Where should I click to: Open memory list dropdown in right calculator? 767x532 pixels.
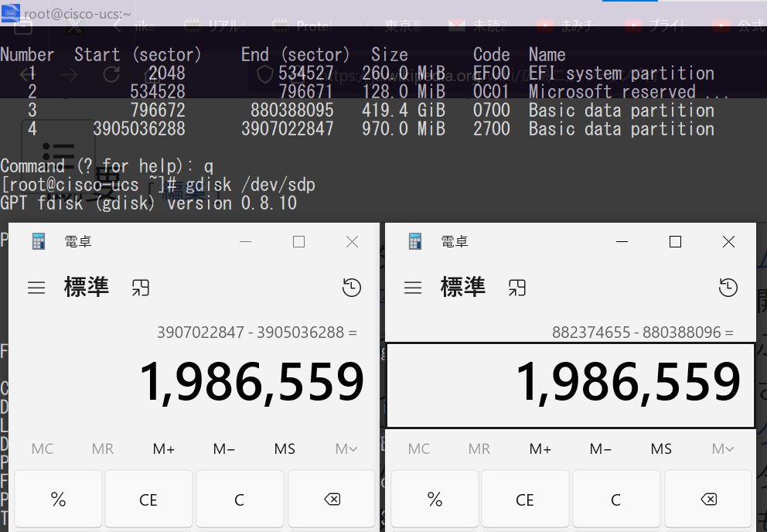[x=723, y=448]
